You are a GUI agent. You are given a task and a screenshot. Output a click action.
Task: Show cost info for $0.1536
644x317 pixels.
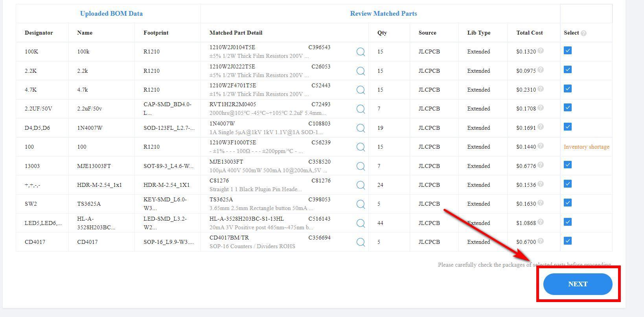click(x=541, y=184)
